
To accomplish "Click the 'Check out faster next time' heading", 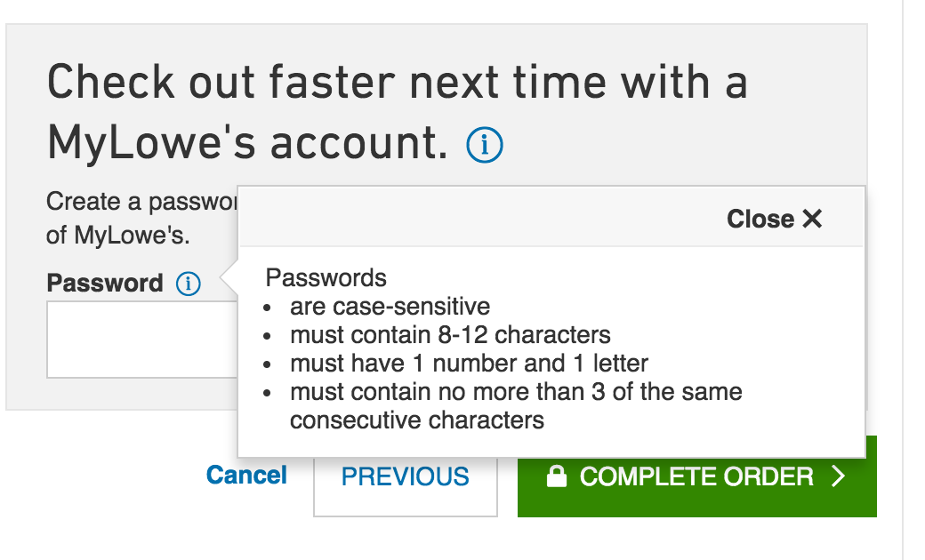I will point(397,83).
